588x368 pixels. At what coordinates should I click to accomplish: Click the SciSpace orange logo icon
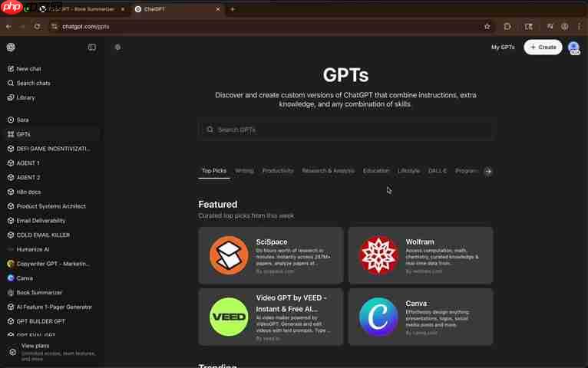[x=229, y=255]
